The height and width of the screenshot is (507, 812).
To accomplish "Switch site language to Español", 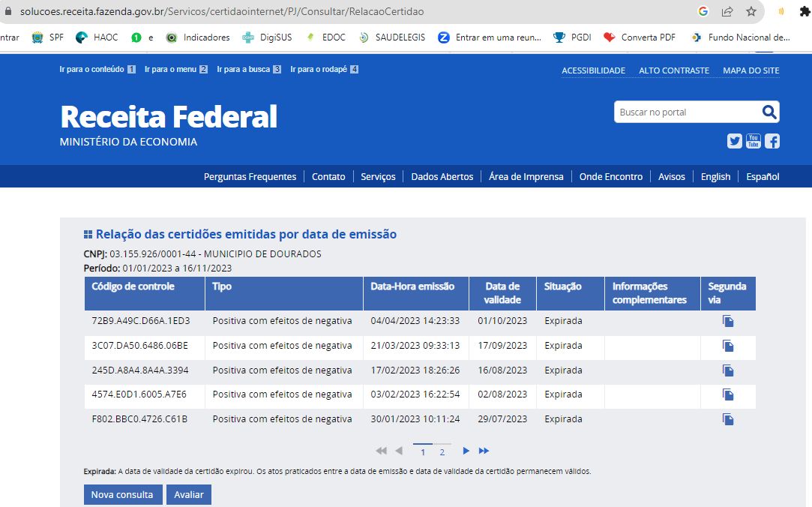I will click(x=763, y=176).
